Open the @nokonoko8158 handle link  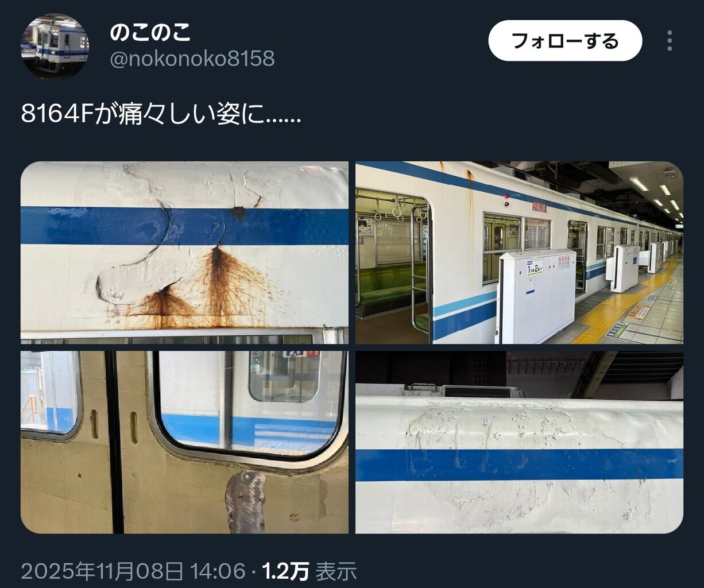pyautogui.click(x=192, y=59)
